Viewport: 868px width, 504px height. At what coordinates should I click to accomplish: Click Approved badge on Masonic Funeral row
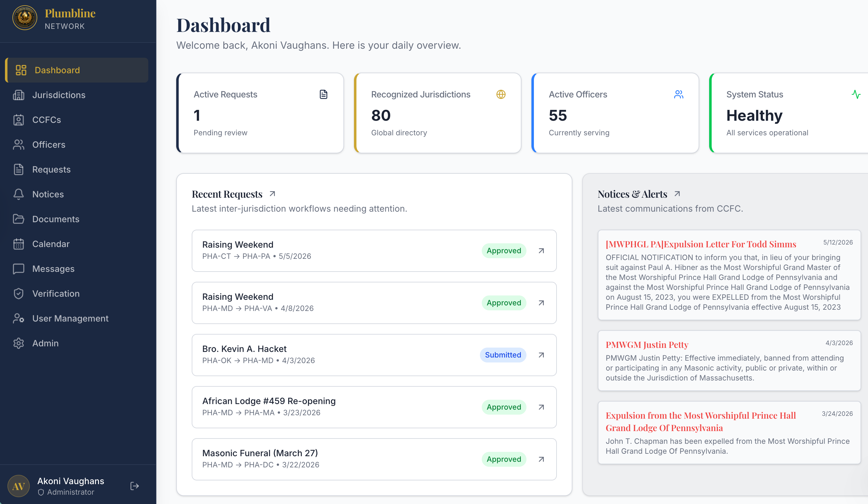click(503, 459)
